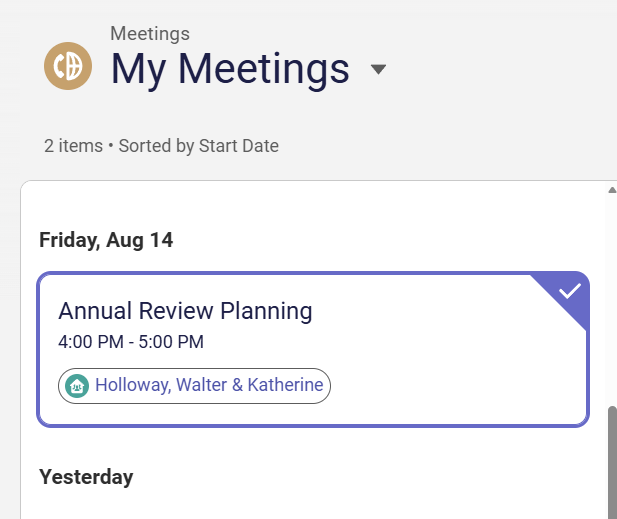Open the Annual Review Planning meeting title
This screenshot has height=519, width=617.
coord(185,311)
